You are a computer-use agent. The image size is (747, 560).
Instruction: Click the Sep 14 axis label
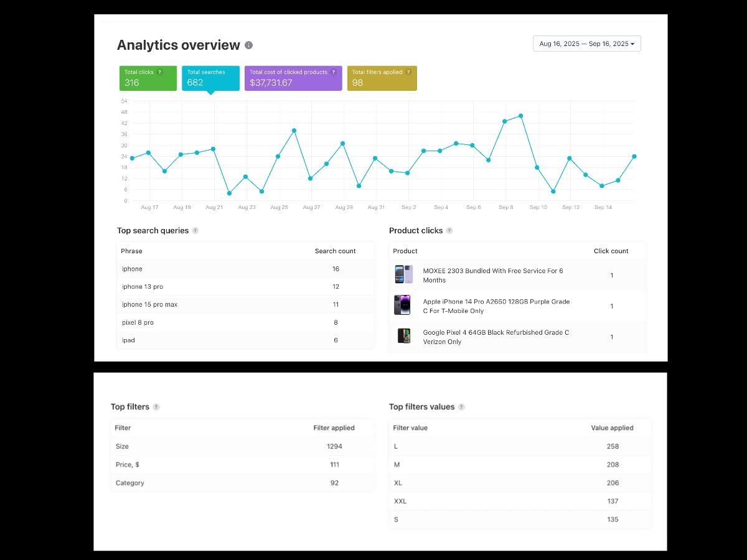point(603,207)
